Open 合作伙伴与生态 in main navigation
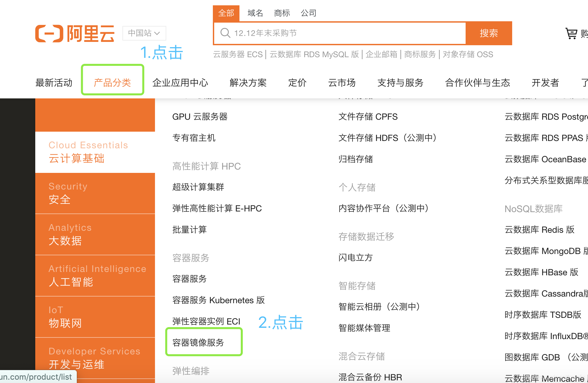This screenshot has height=383, width=588. click(478, 83)
